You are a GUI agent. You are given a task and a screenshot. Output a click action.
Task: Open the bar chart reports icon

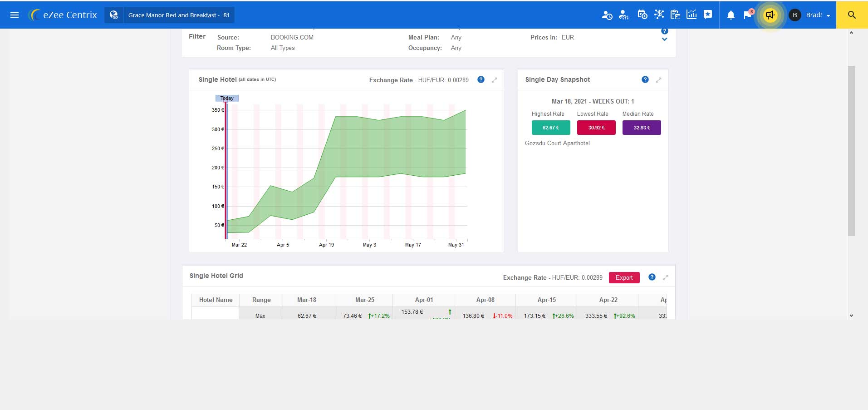pos(691,15)
